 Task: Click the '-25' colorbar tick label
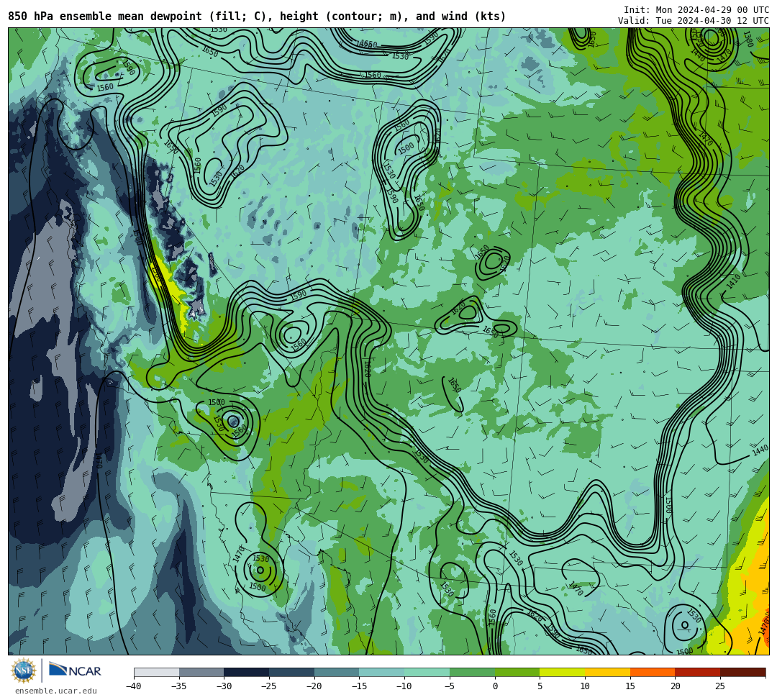pyautogui.click(x=269, y=686)
